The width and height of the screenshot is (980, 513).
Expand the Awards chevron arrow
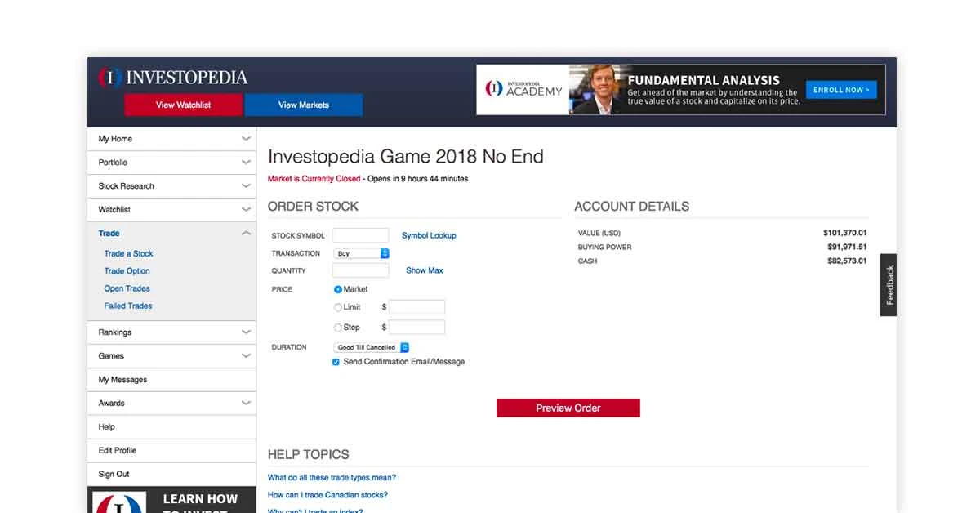point(246,404)
